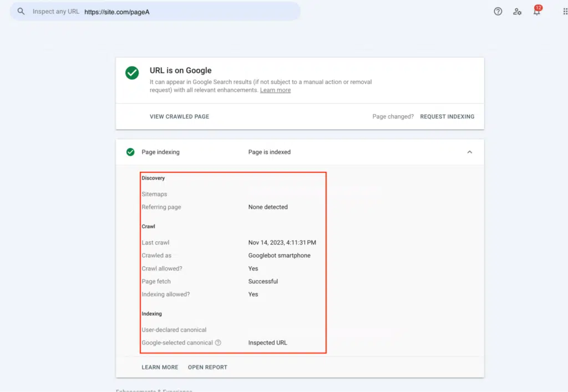
Task: Open notifications bell with 12 alerts
Action: click(536, 11)
